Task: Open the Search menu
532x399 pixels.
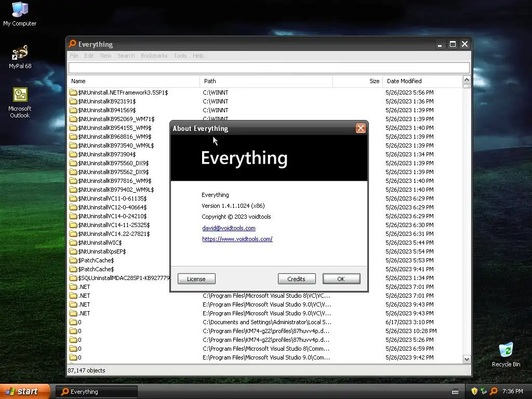Action: pos(126,56)
